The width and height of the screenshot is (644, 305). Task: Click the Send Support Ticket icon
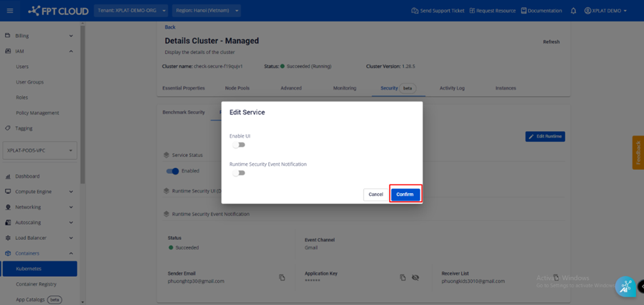click(x=415, y=11)
